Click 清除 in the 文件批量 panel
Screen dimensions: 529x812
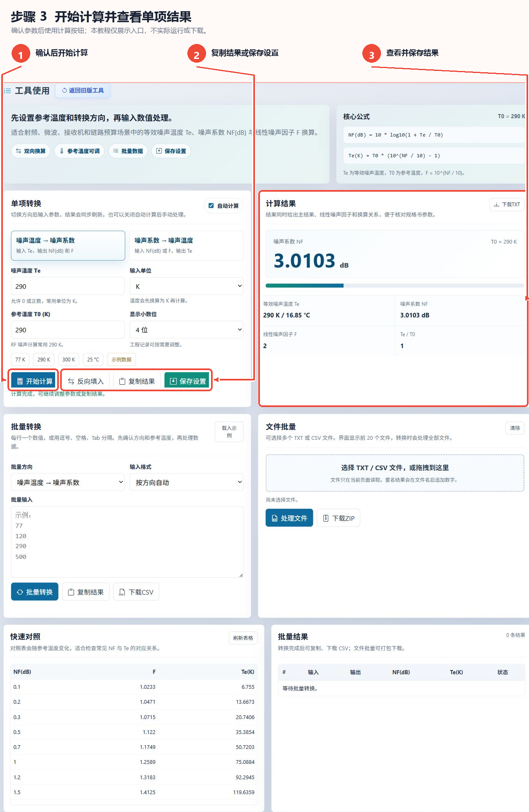pos(515,428)
